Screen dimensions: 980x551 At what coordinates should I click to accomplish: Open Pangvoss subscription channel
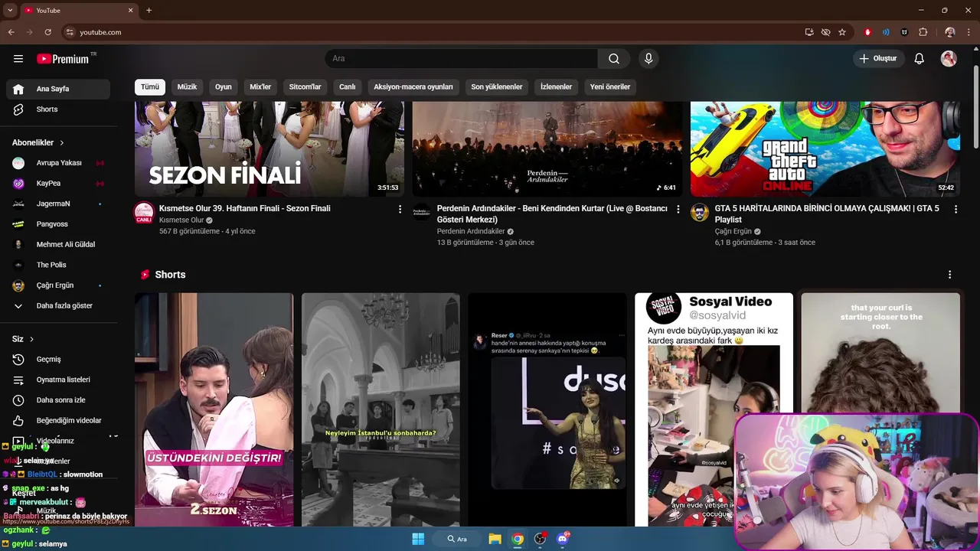pyautogui.click(x=58, y=224)
